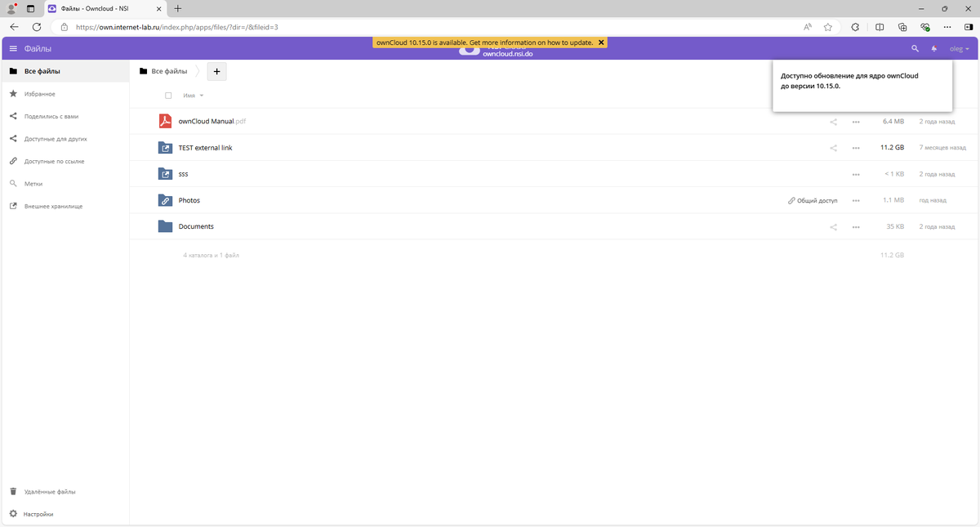Click the Photos shared-link folder icon
Screen dimensions: 980x527
pos(165,200)
